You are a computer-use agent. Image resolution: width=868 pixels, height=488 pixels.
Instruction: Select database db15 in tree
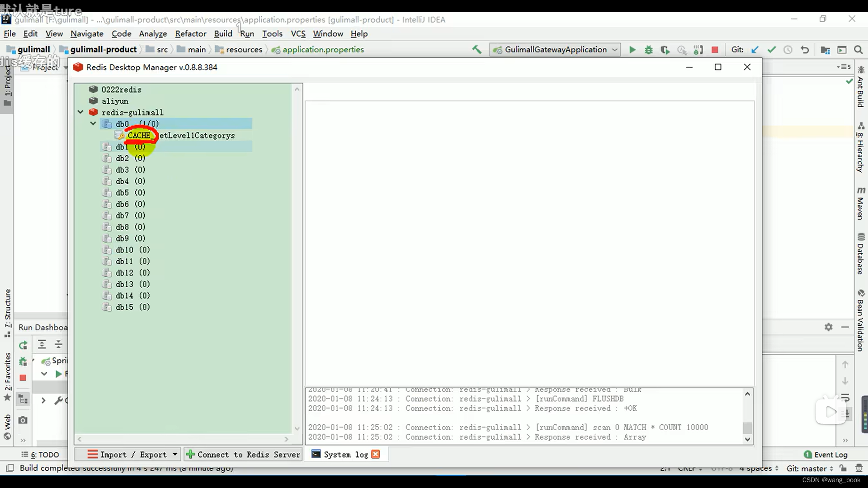pos(132,307)
